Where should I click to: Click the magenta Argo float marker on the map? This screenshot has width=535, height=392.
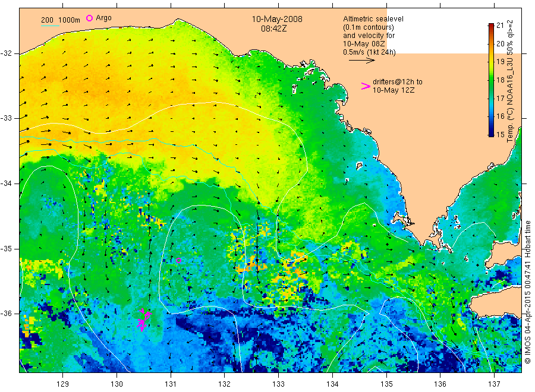(178, 260)
